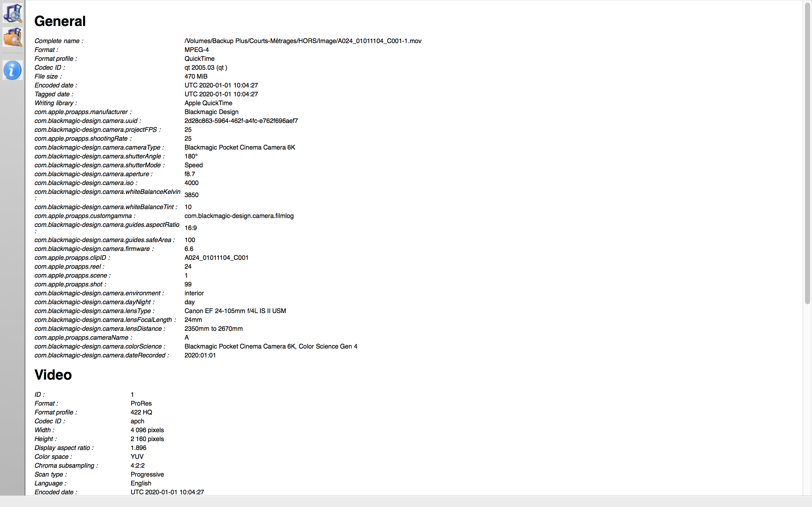
Task: Click the General section heading
Action: [60, 21]
